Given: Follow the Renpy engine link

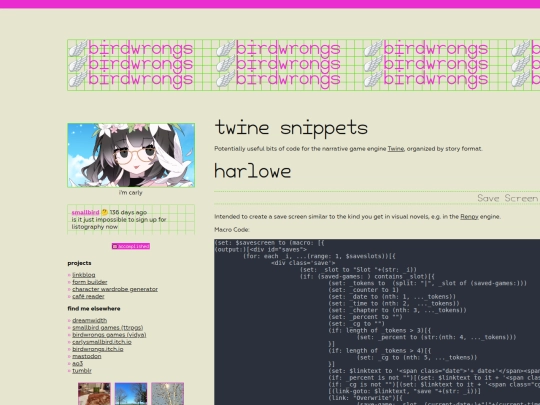Looking at the screenshot, I should [469, 217].
